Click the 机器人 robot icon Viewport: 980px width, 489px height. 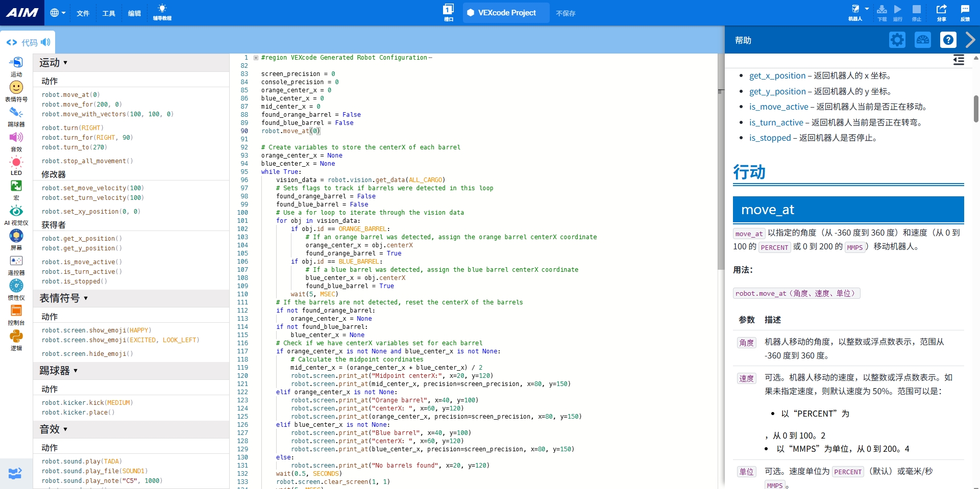click(x=855, y=12)
